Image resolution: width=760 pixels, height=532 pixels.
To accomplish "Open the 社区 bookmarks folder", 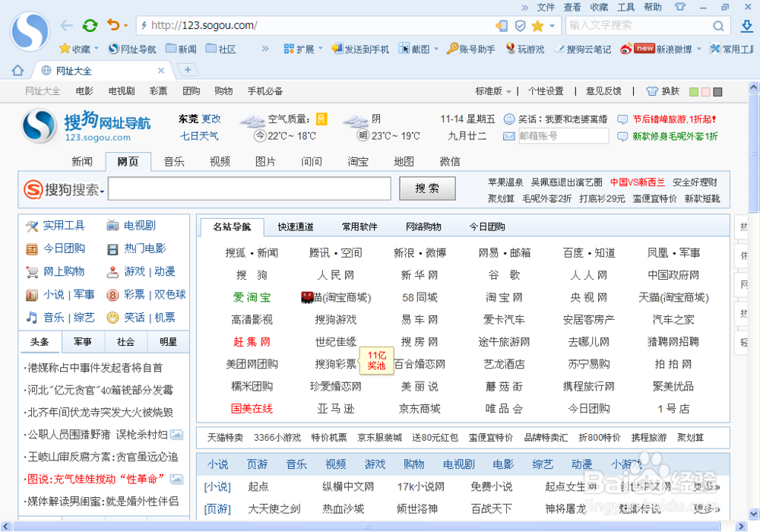I will (221, 49).
